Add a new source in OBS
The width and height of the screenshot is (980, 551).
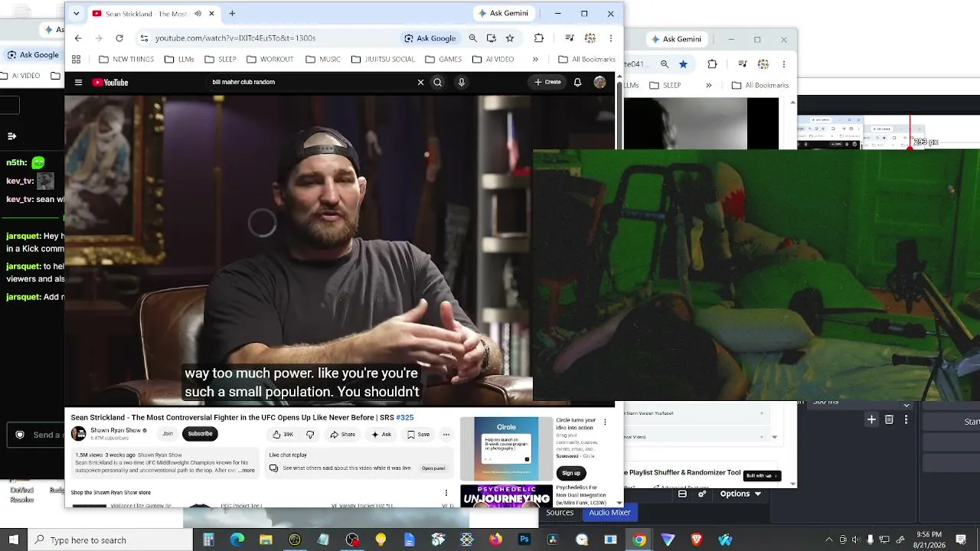(871, 419)
